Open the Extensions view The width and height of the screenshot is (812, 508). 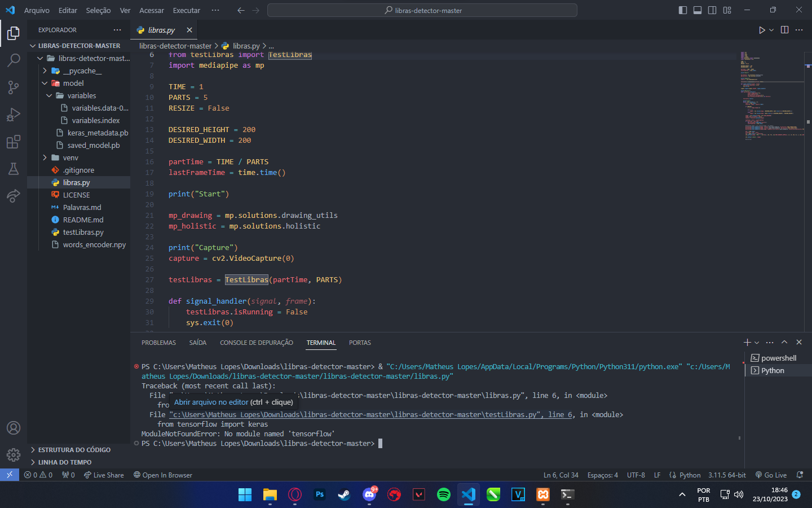click(x=14, y=142)
